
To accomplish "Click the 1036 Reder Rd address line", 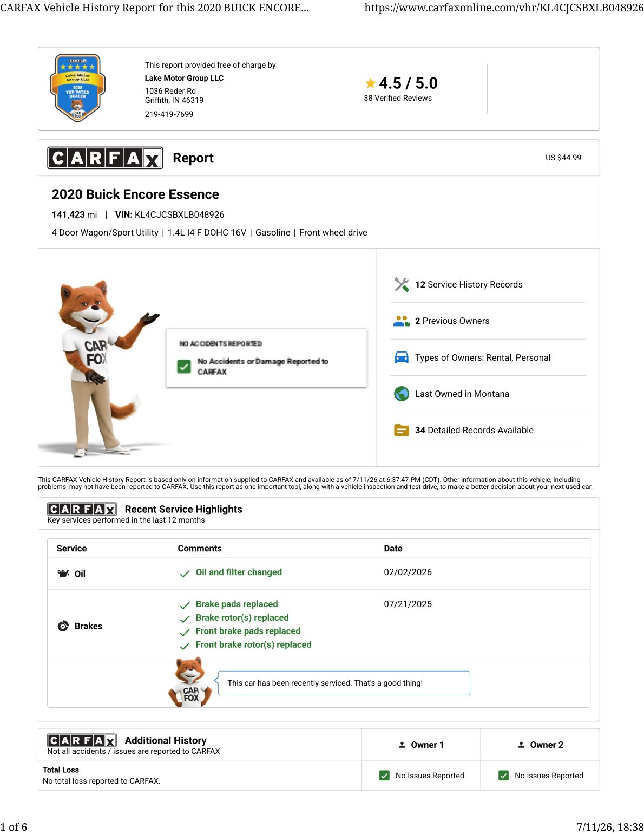I will click(x=170, y=91).
